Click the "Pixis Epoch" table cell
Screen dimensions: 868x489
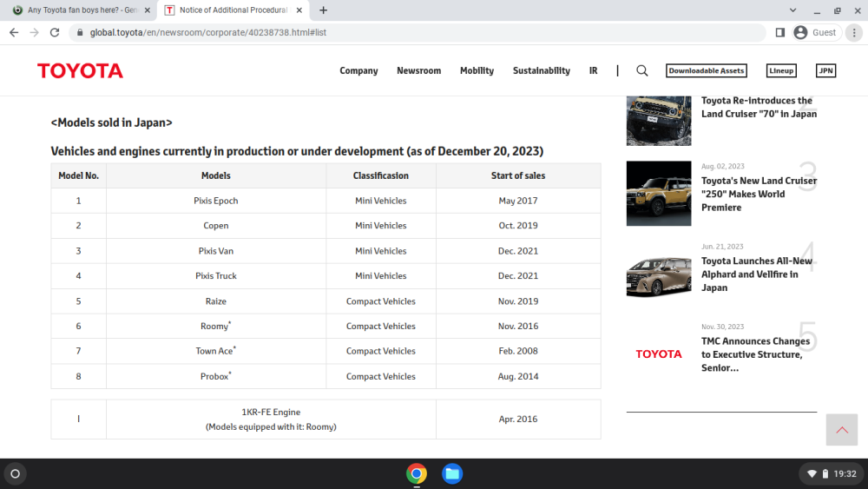point(216,201)
